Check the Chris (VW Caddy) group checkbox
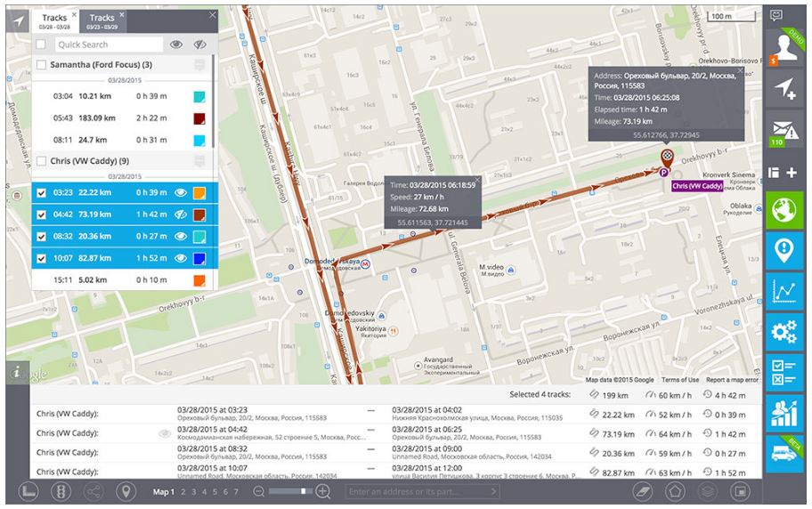Screen dimensions: 812x509 pos(42,161)
